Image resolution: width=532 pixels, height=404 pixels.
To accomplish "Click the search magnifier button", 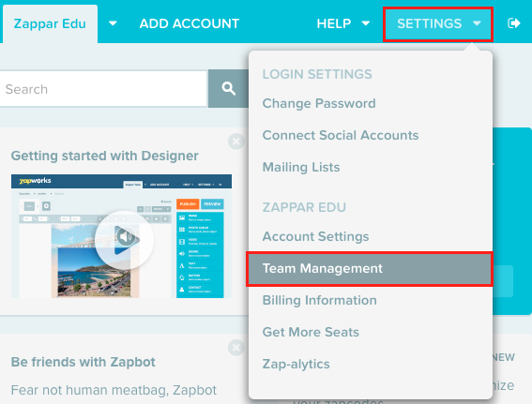I will [228, 89].
